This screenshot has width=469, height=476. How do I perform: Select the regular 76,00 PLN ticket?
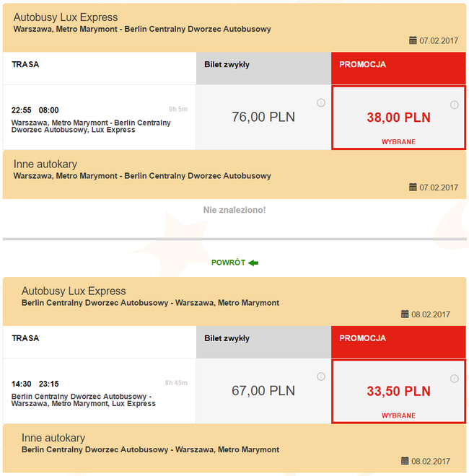click(263, 117)
